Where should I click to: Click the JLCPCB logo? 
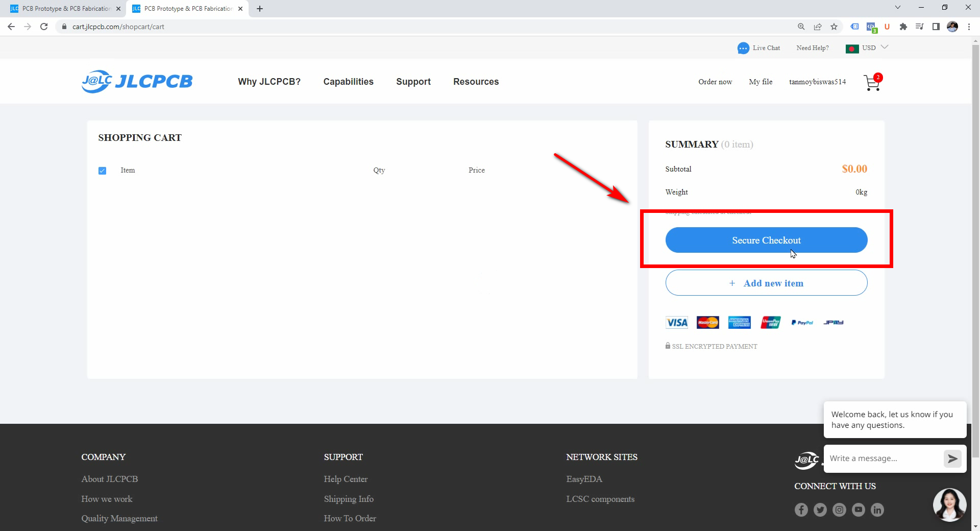point(137,81)
